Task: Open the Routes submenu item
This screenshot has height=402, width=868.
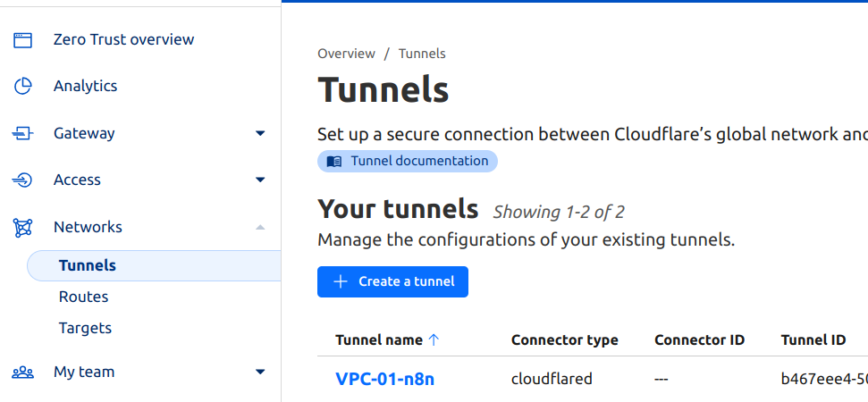Action: [83, 297]
